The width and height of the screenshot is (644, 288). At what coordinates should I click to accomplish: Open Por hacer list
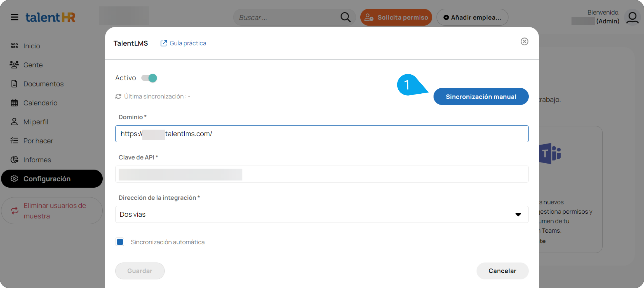point(38,141)
